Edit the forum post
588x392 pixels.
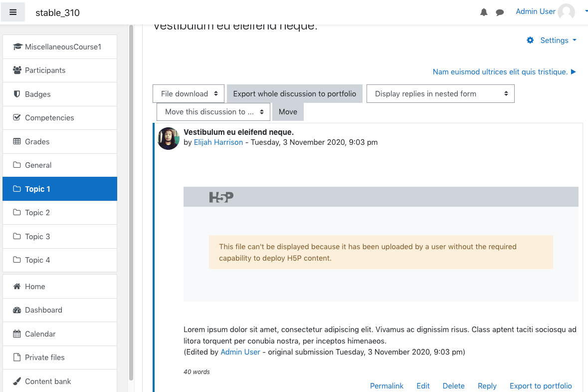pos(423,386)
